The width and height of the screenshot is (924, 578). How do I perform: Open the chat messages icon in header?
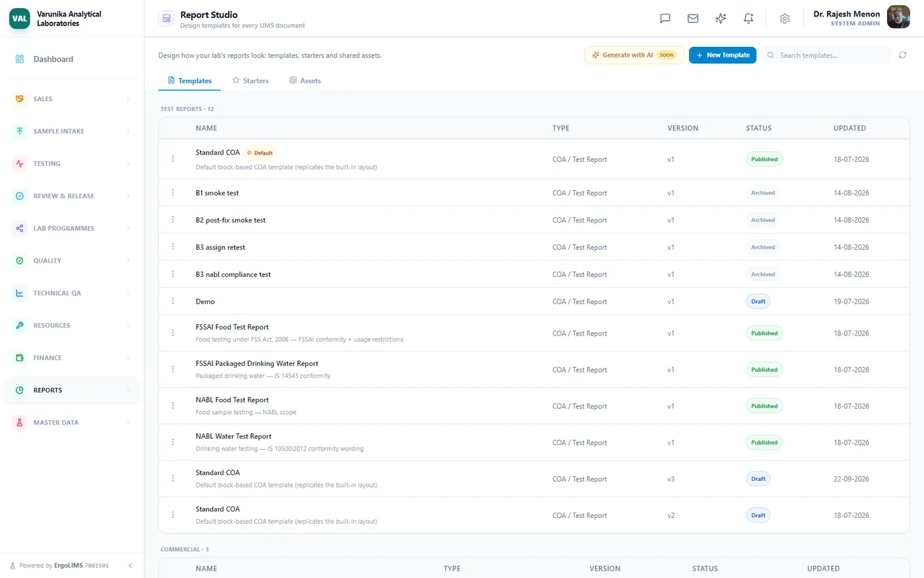pos(665,18)
